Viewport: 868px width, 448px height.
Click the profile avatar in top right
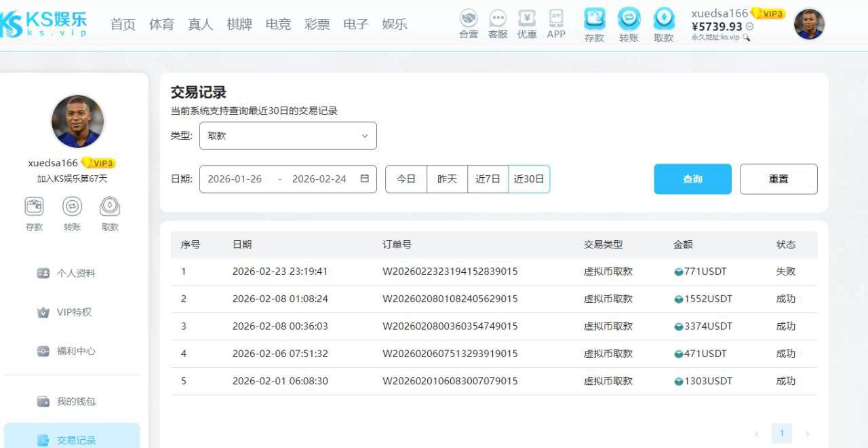pyautogui.click(x=809, y=24)
